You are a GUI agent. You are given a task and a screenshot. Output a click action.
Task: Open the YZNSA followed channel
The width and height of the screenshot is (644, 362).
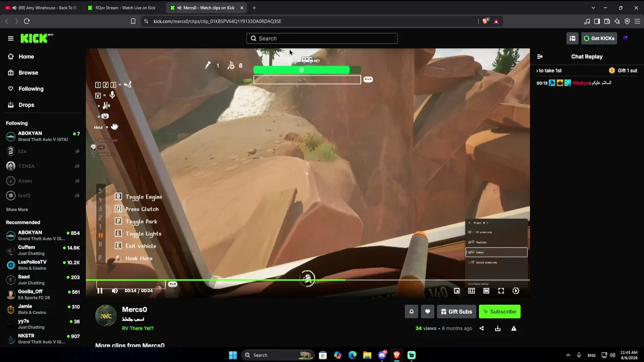click(x=43, y=166)
